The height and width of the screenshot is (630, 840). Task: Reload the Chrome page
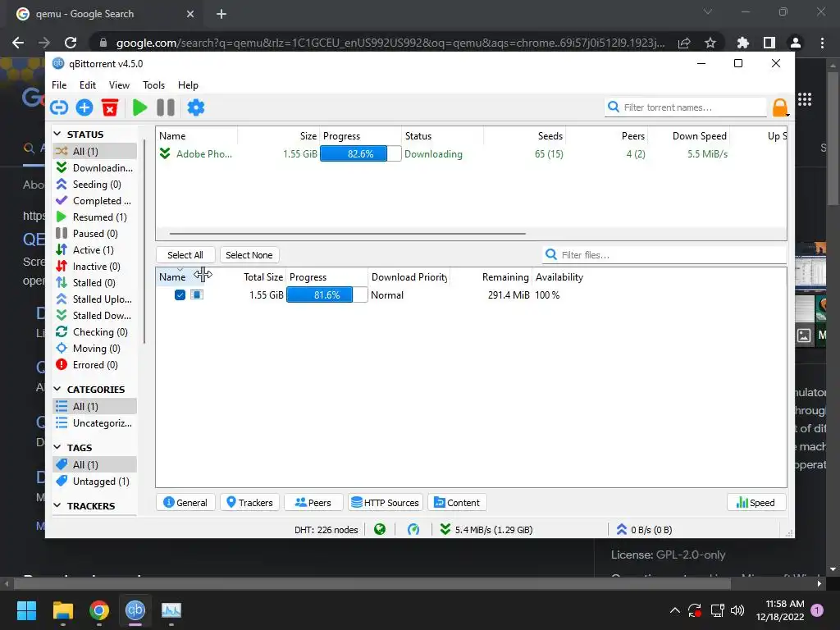pos(71,43)
